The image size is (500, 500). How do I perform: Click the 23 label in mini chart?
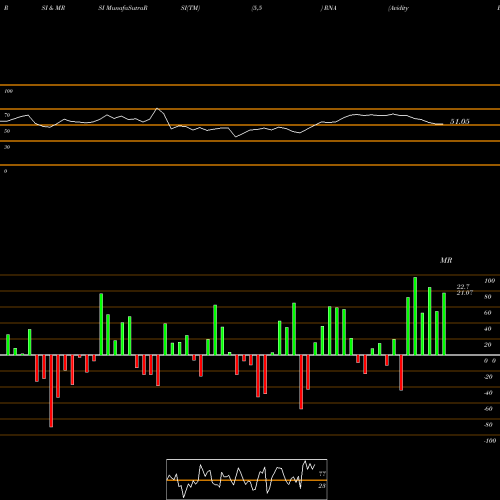(x=322, y=486)
